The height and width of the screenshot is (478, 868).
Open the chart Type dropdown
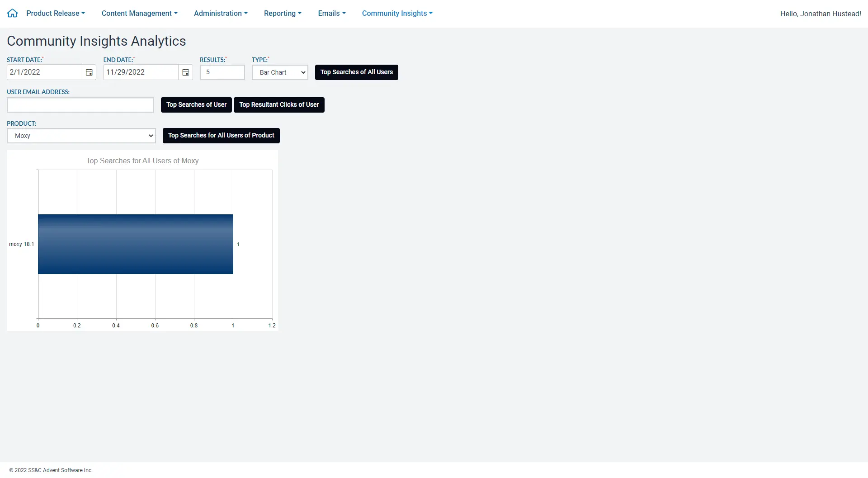click(x=280, y=72)
